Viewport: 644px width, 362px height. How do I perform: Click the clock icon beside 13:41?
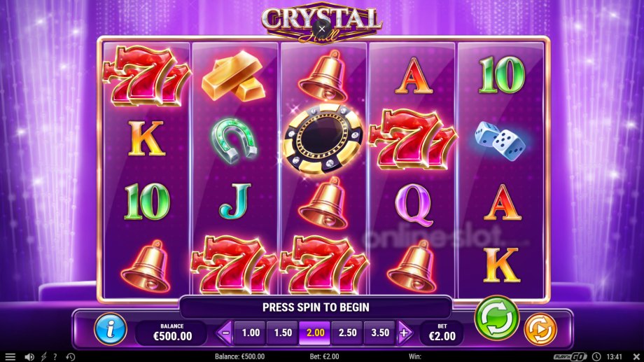(596, 356)
